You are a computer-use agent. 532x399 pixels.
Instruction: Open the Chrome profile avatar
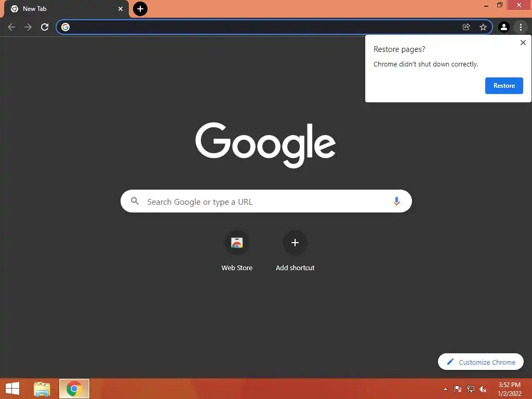(x=504, y=27)
